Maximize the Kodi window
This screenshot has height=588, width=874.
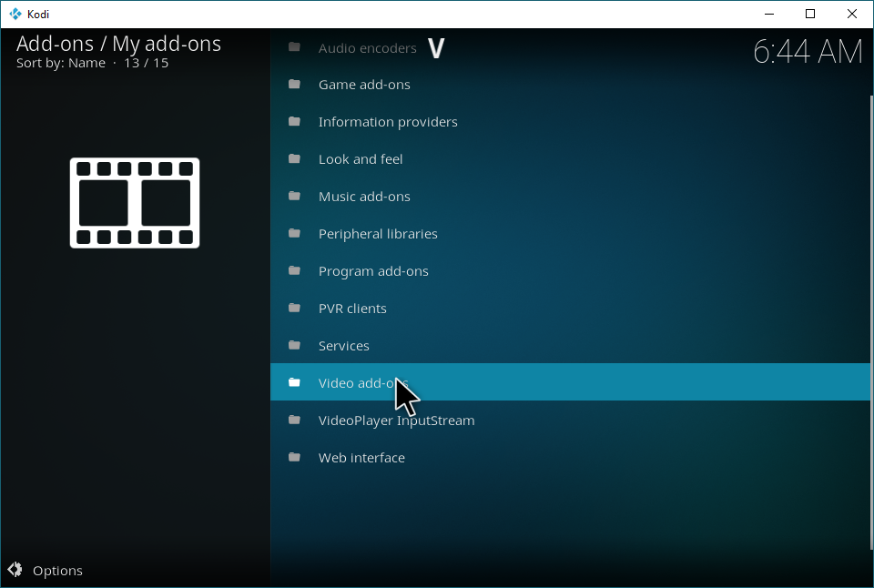tap(810, 14)
